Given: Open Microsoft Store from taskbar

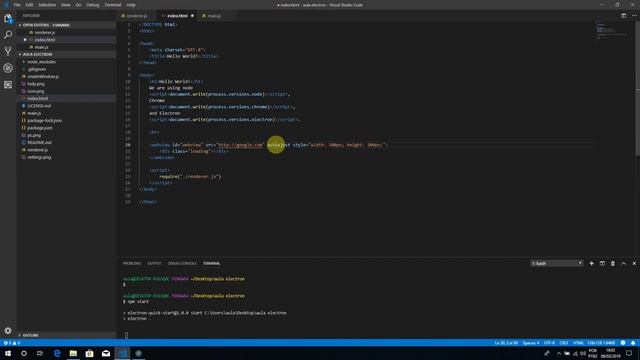Looking at the screenshot, I should click(x=89, y=353).
